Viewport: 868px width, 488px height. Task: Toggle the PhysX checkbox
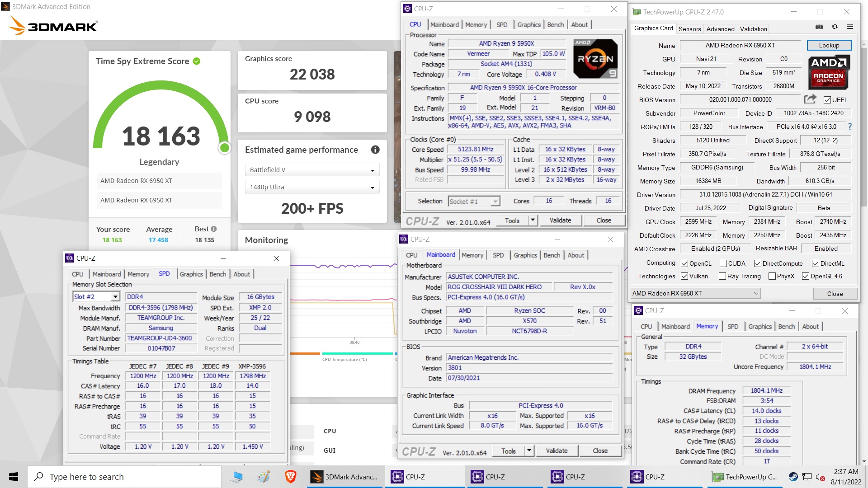(x=772, y=276)
